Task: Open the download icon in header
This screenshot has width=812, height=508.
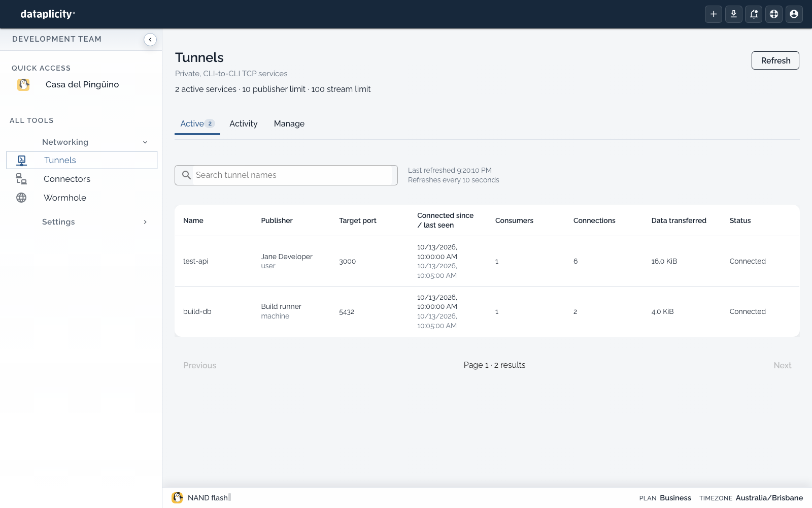Action: [x=734, y=14]
